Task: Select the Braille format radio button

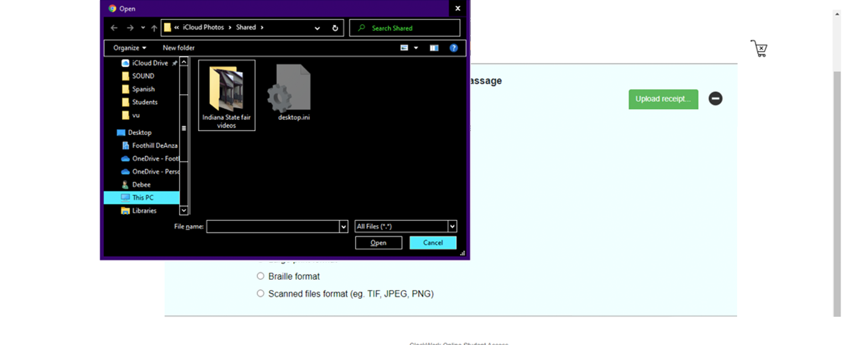Action: 260,276
